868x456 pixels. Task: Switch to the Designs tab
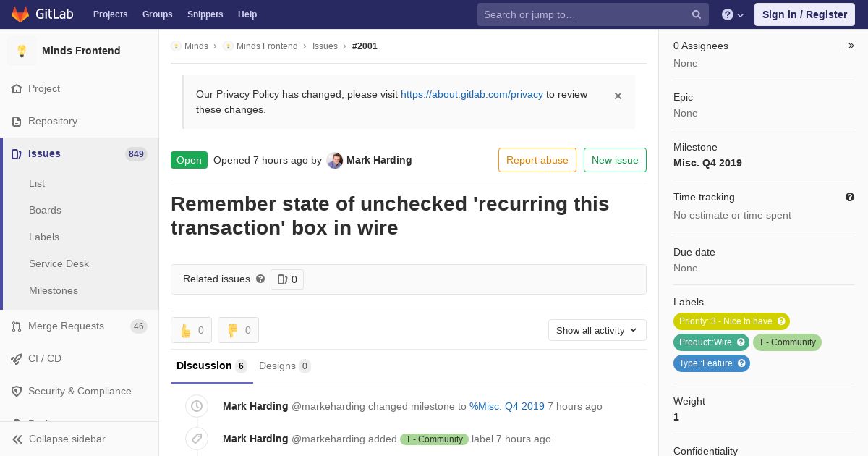[x=285, y=366]
